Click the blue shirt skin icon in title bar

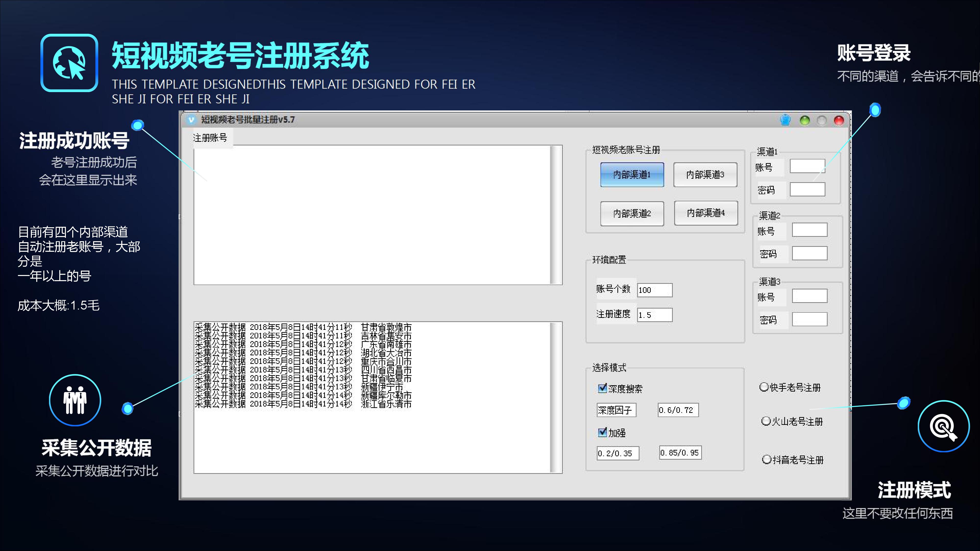pos(785,120)
